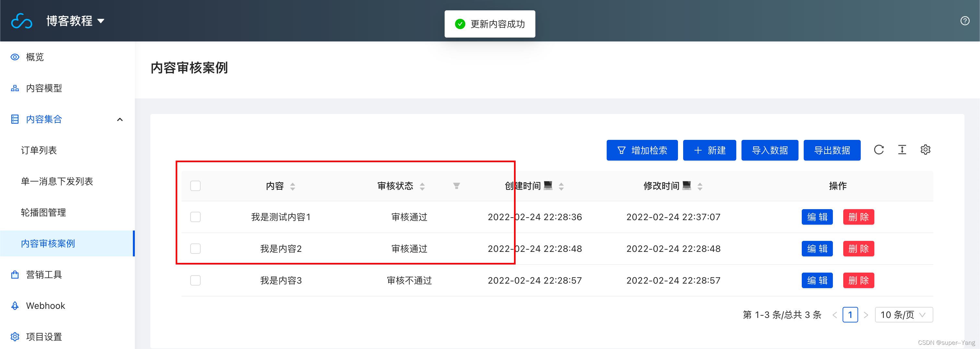The width and height of the screenshot is (980, 349).
Task: Click the 内容审核案例 page heading
Action: coord(189,68)
